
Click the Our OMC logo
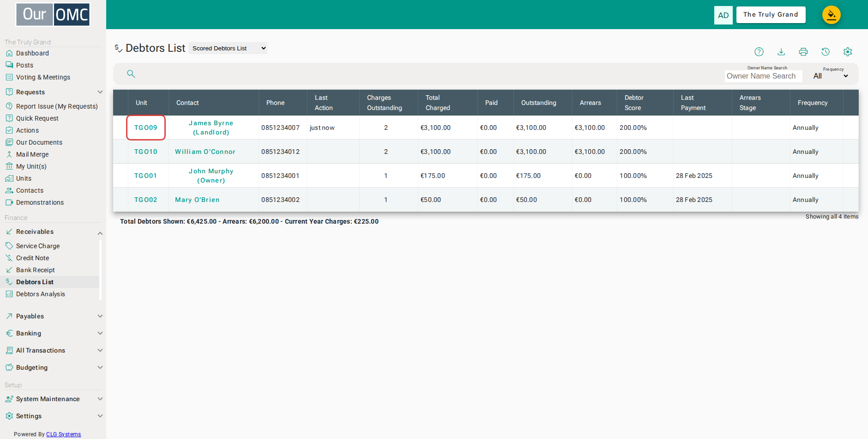coord(53,14)
